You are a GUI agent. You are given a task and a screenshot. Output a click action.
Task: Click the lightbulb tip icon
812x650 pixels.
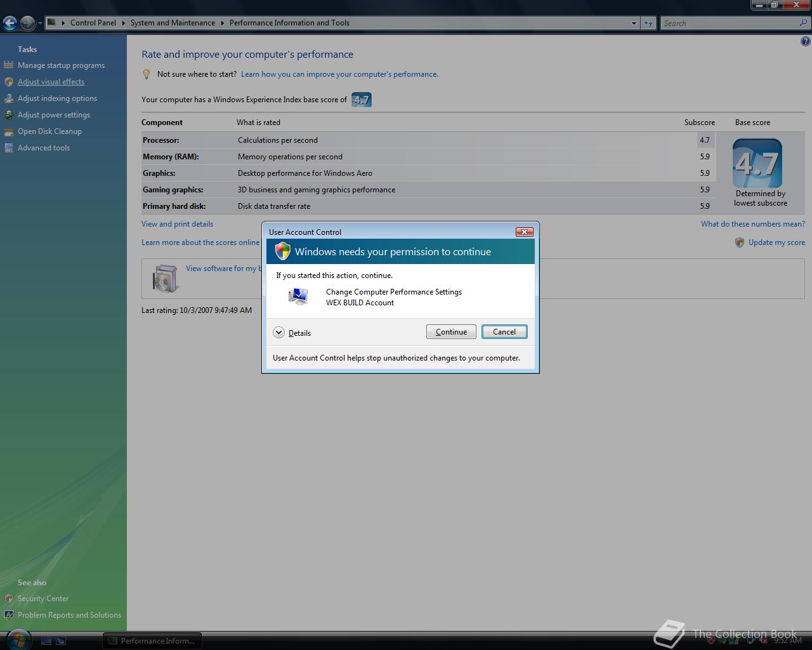click(x=147, y=74)
